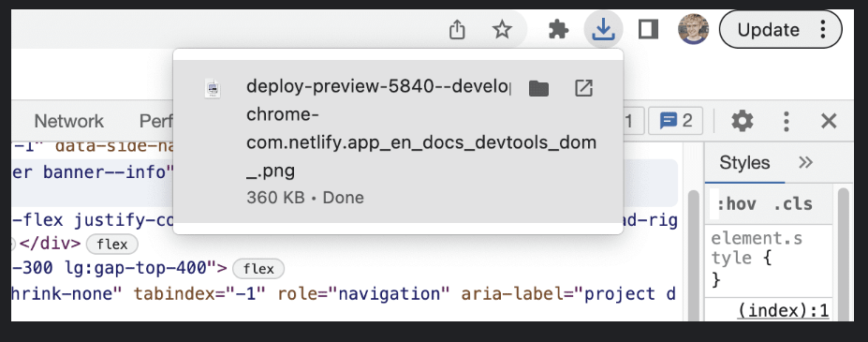Open DevTools settings gear

coord(743,121)
